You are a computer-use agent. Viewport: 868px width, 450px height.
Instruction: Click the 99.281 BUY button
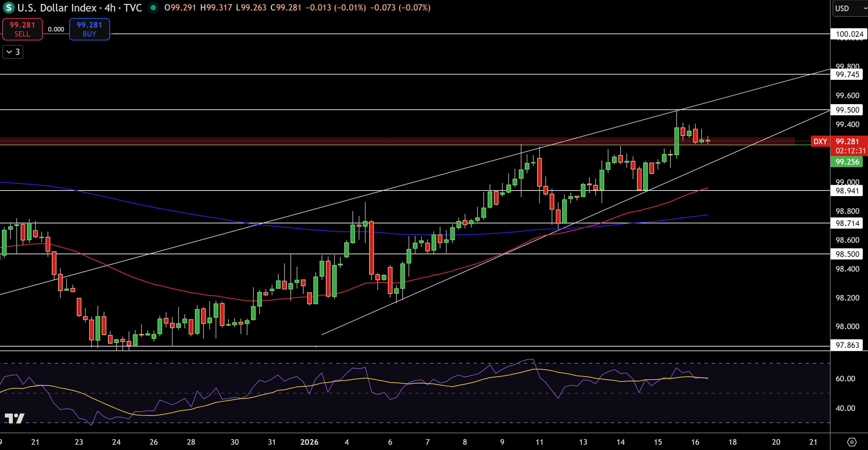point(89,29)
